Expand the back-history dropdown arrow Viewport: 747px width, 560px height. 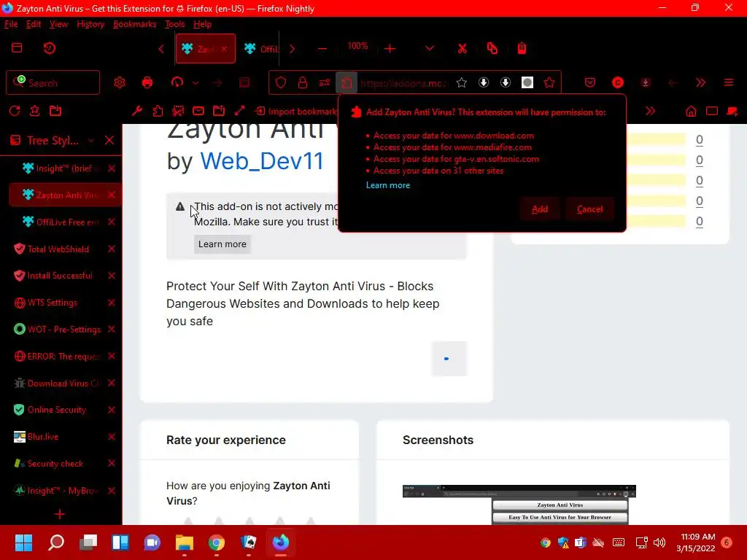pos(196,83)
